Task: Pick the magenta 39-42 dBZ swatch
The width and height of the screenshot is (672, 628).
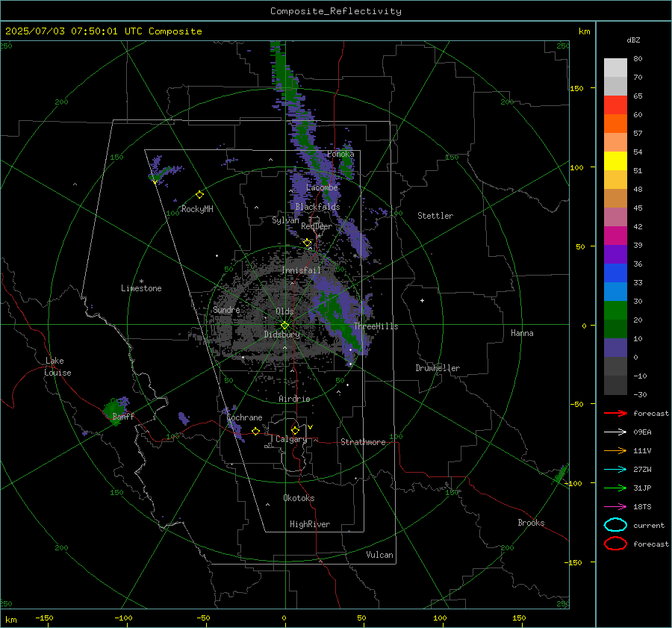Action: 615,236
